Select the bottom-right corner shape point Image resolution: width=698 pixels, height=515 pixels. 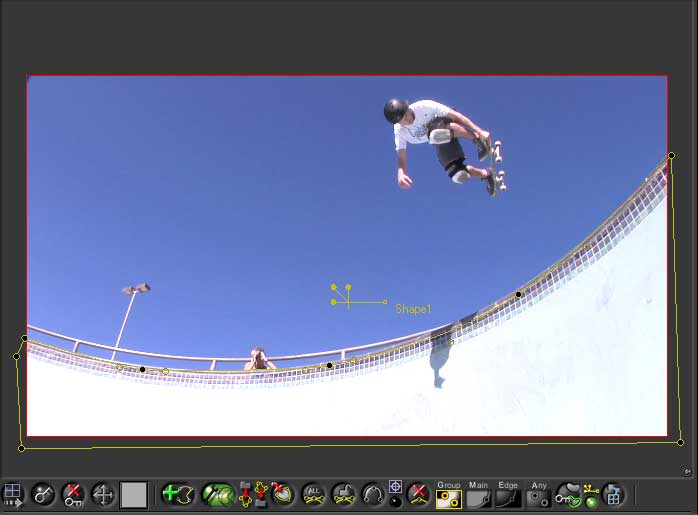tap(680, 442)
